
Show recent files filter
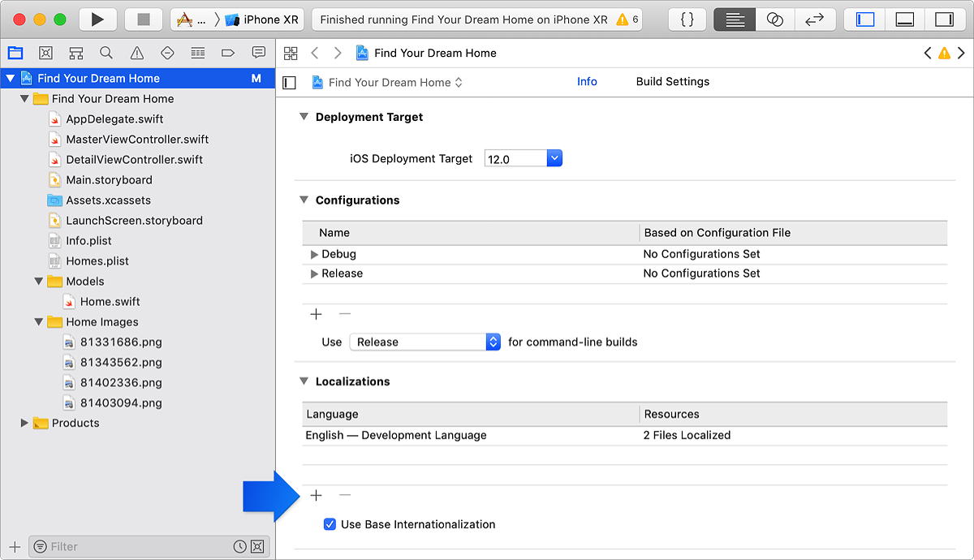[240, 546]
